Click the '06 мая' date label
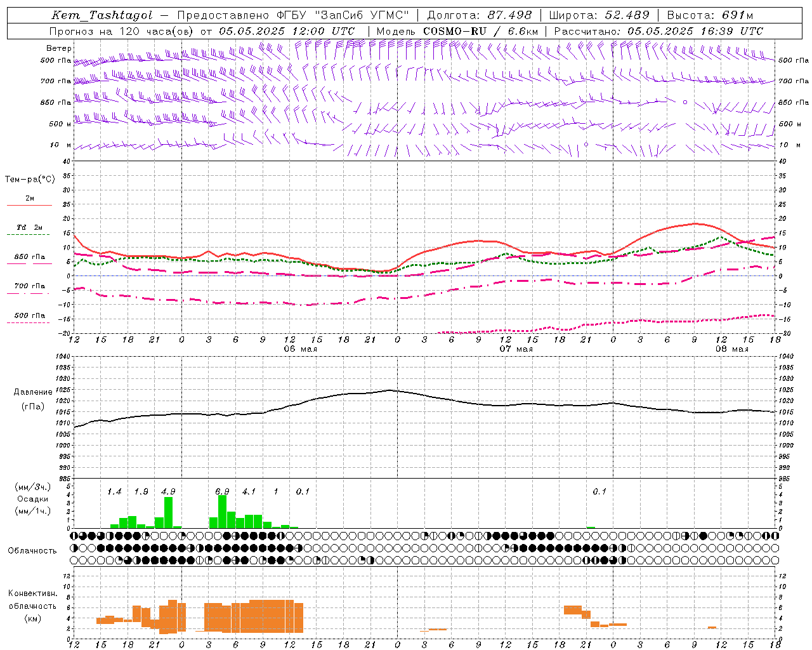Screen dimensions: 812x650 (x=301, y=349)
